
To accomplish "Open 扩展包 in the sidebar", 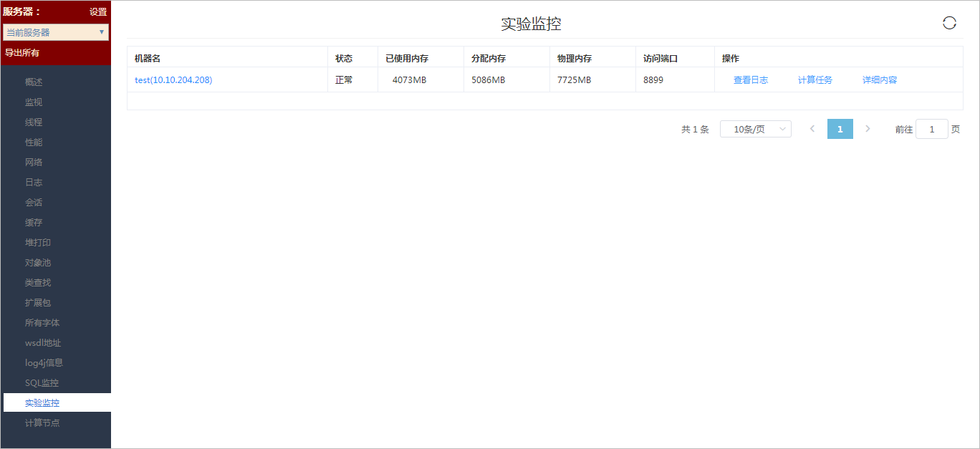I will coord(38,303).
